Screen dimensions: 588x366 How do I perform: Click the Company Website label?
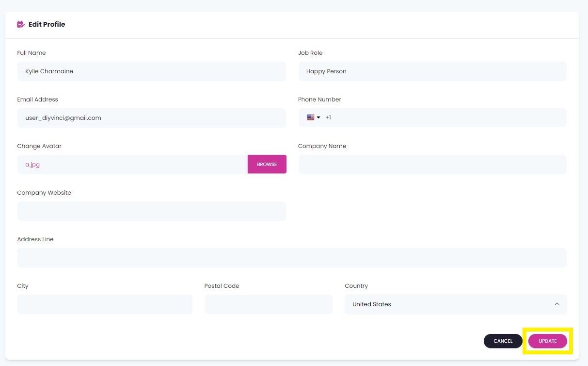coord(44,193)
